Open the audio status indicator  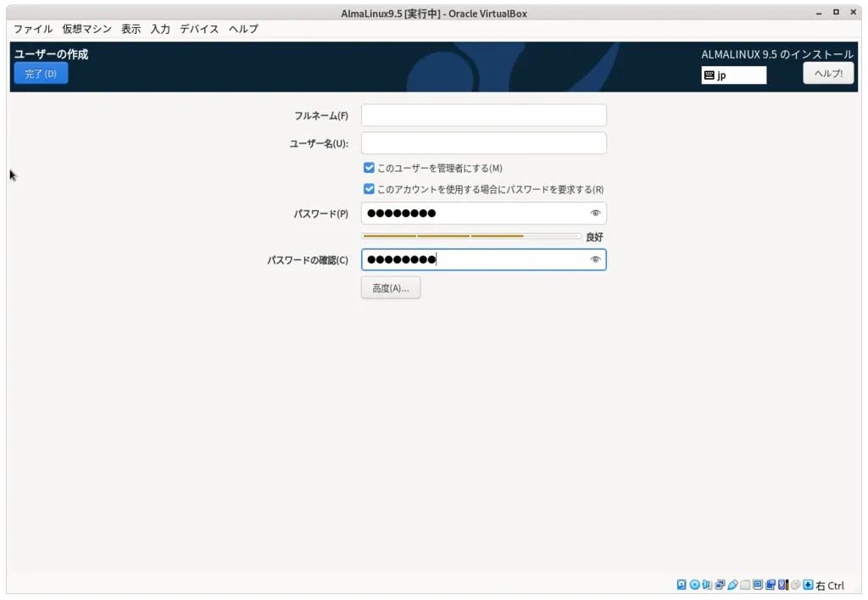(x=706, y=585)
